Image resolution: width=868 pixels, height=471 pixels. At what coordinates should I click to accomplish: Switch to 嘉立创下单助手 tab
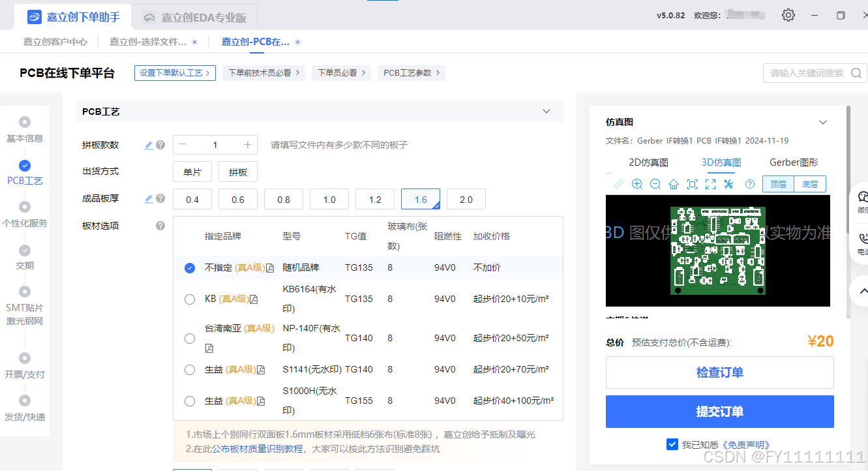coord(72,17)
